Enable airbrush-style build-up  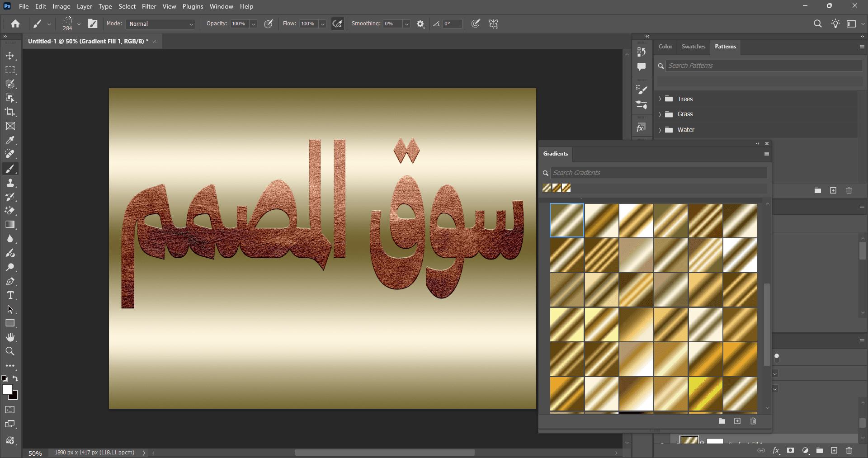tap(337, 24)
